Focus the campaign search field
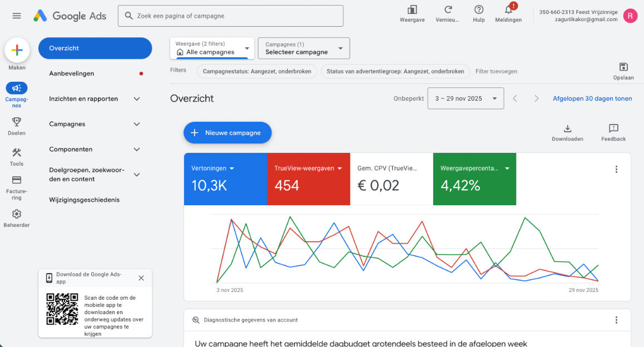Viewport: 644px width, 347px height. [x=230, y=16]
